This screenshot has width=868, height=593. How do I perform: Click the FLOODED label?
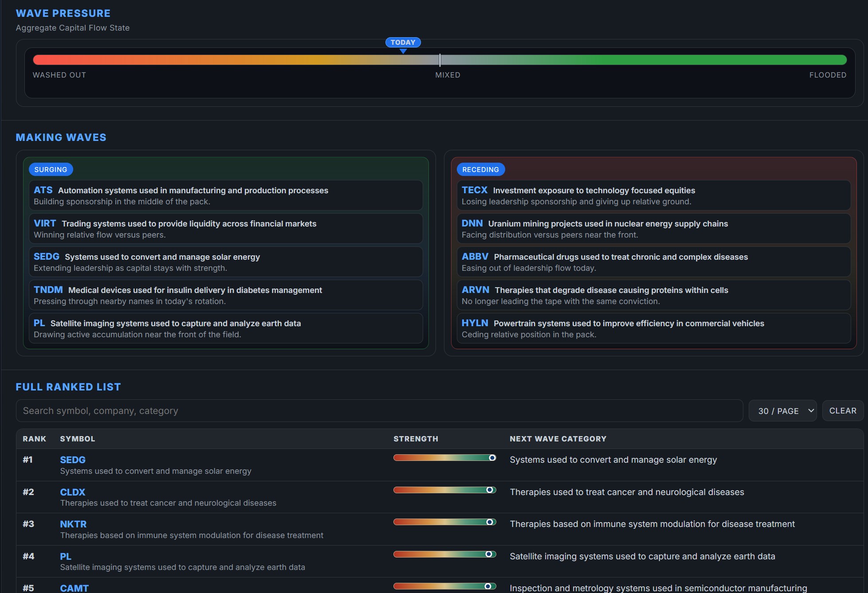(828, 75)
